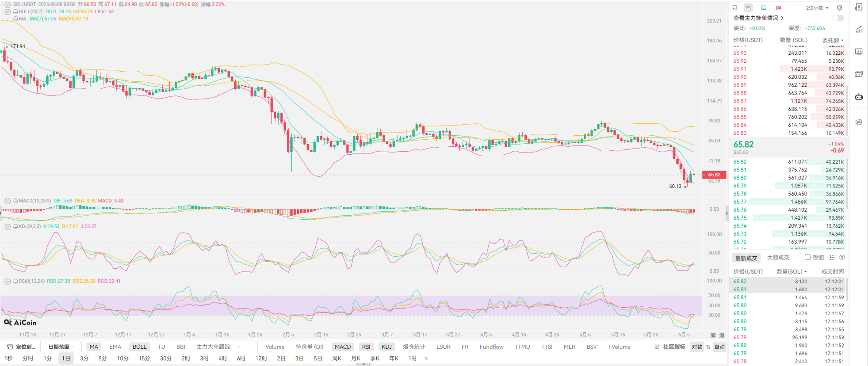Open the presentation chart sidebar icon
Image resolution: width=868 pixels, height=366 pixels.
point(859,52)
